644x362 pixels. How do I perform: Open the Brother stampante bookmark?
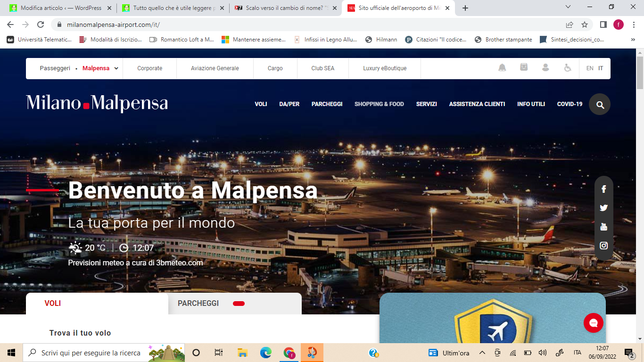point(504,40)
